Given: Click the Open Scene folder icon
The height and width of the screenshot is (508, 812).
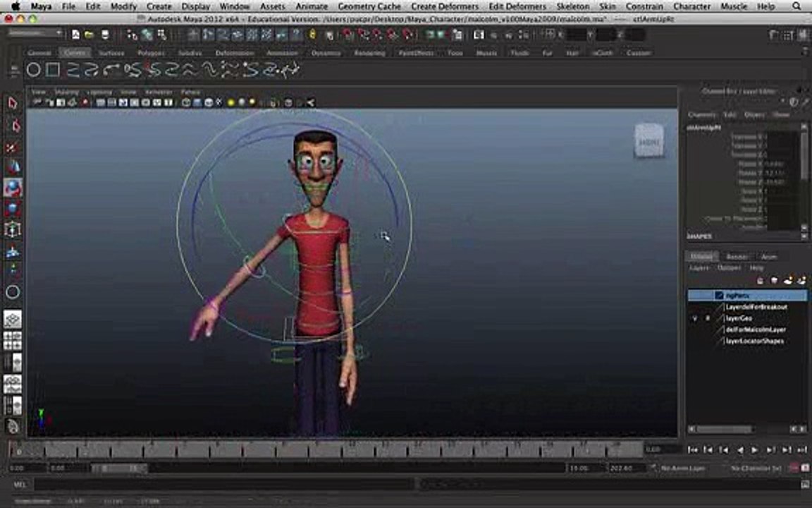Looking at the screenshot, I should [x=89, y=35].
